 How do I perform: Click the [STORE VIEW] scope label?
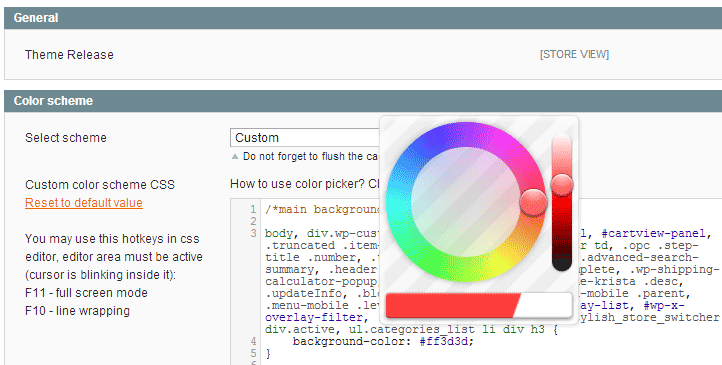574,54
